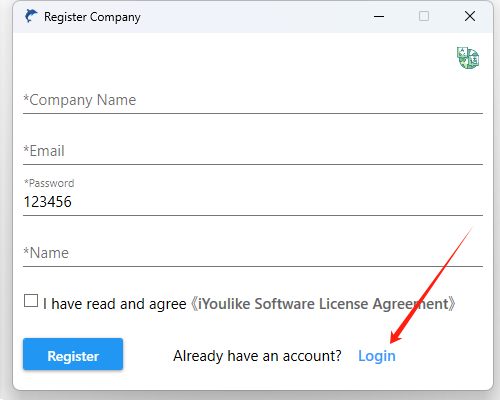Click the Email field underline

(253, 164)
